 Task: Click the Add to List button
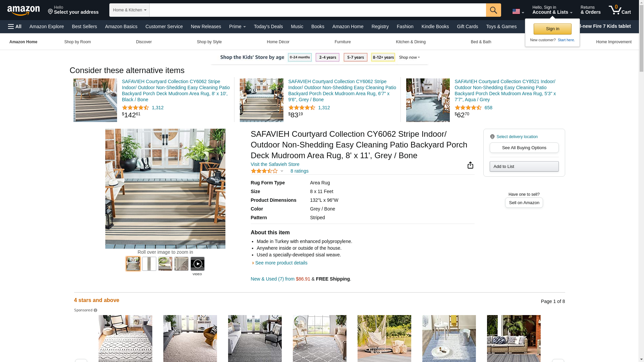tap(524, 166)
